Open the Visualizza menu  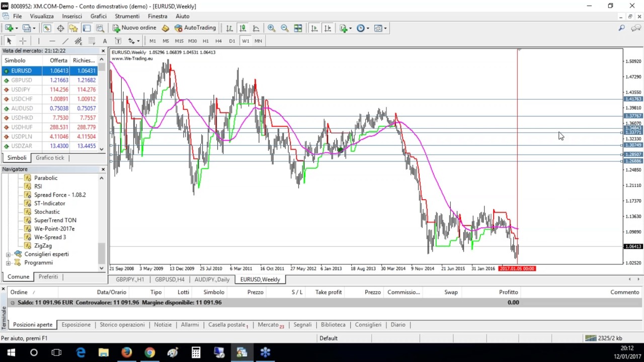pyautogui.click(x=42, y=16)
